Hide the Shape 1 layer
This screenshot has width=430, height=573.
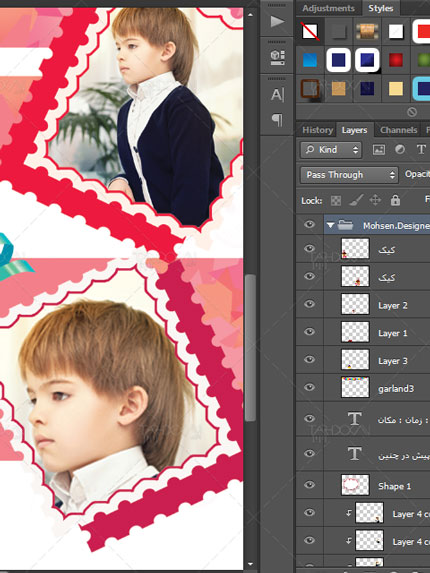coord(309,485)
